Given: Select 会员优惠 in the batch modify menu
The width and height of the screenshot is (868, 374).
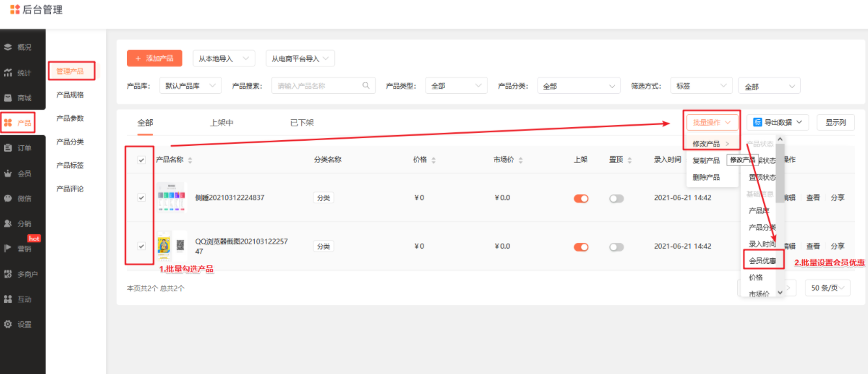Looking at the screenshot, I should coord(762,261).
